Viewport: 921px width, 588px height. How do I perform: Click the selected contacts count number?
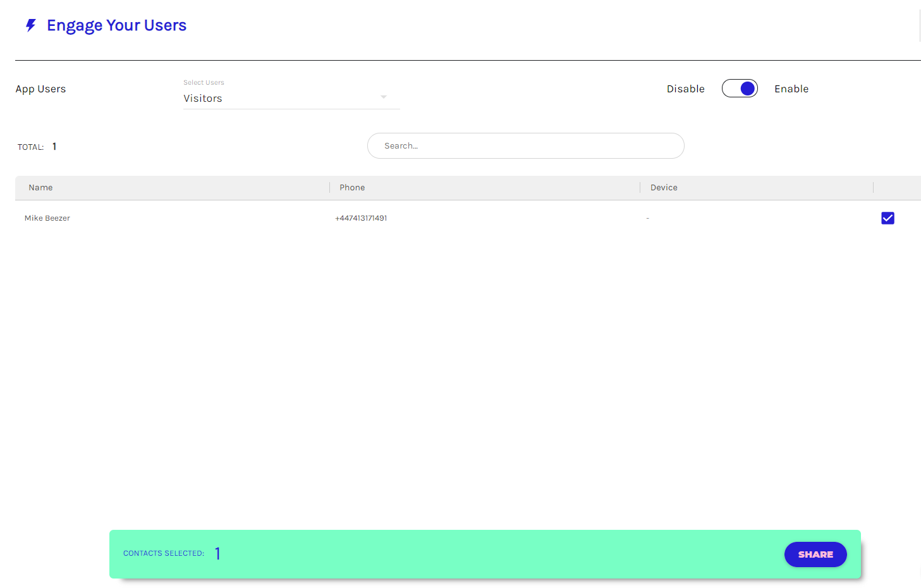pos(217,554)
